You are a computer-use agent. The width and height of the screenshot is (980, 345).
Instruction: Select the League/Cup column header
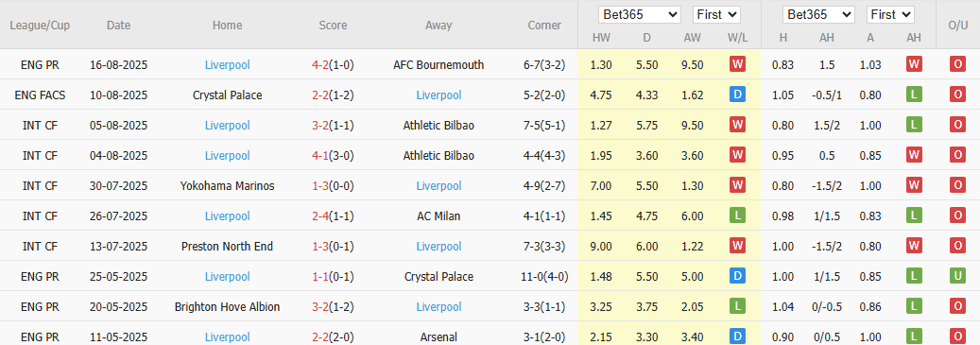pyautogui.click(x=40, y=26)
